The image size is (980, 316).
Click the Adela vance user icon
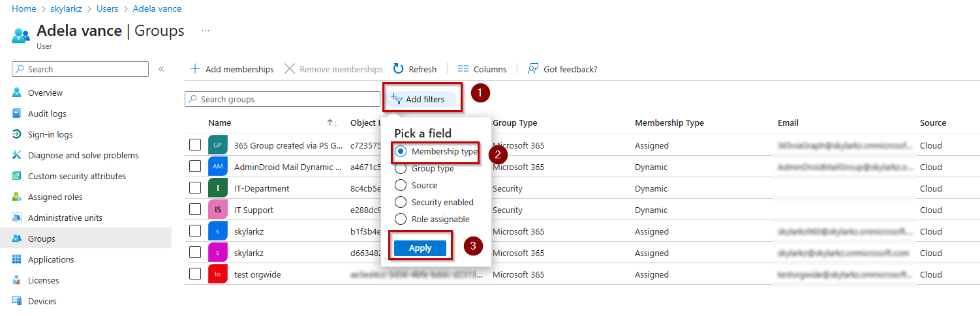(21, 34)
